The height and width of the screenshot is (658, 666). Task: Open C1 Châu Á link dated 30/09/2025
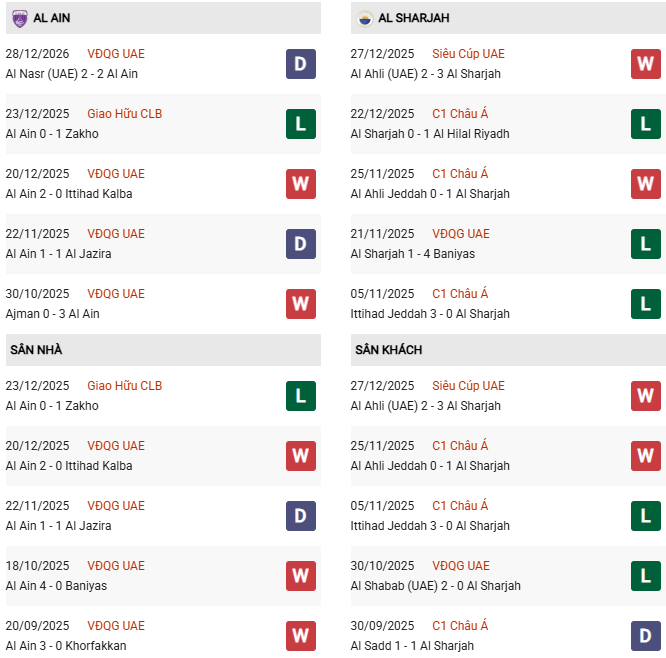pyautogui.click(x=460, y=626)
